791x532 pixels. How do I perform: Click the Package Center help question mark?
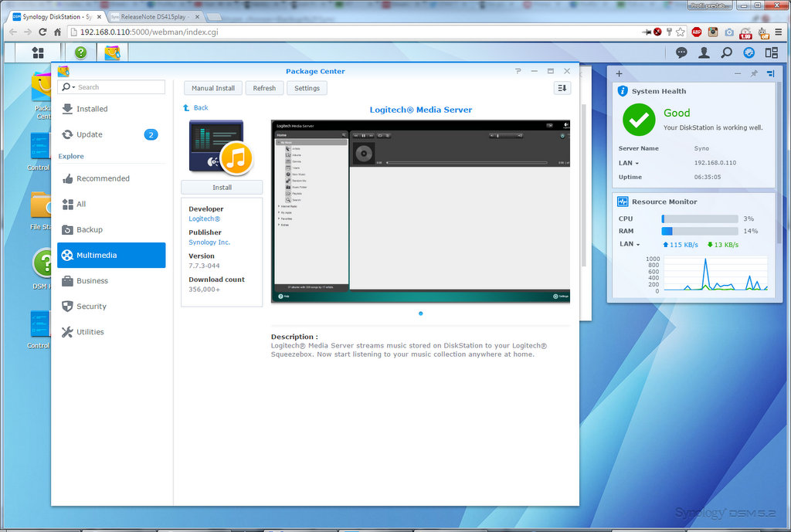[x=518, y=71]
